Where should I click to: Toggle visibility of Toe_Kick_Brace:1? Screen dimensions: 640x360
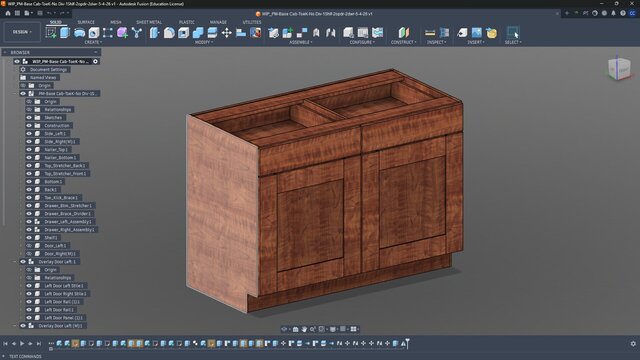[x=29, y=198]
